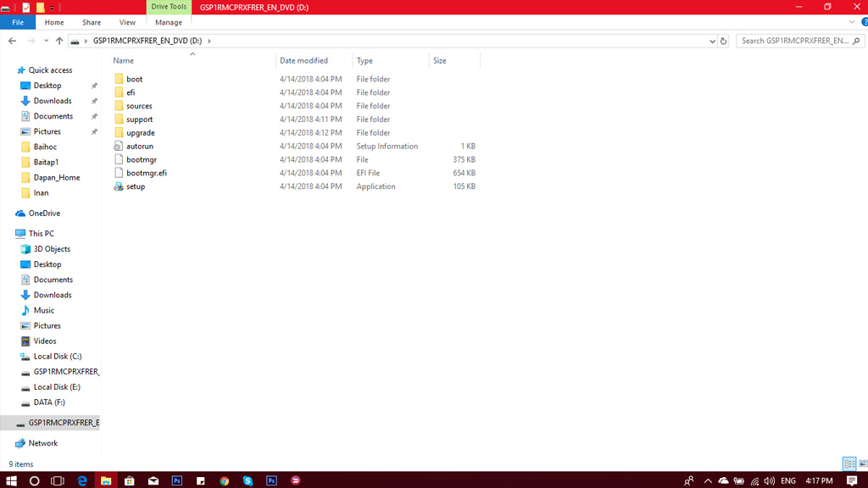Viewport: 868px width, 488px height.
Task: Select the setup application icon
Action: (x=119, y=186)
